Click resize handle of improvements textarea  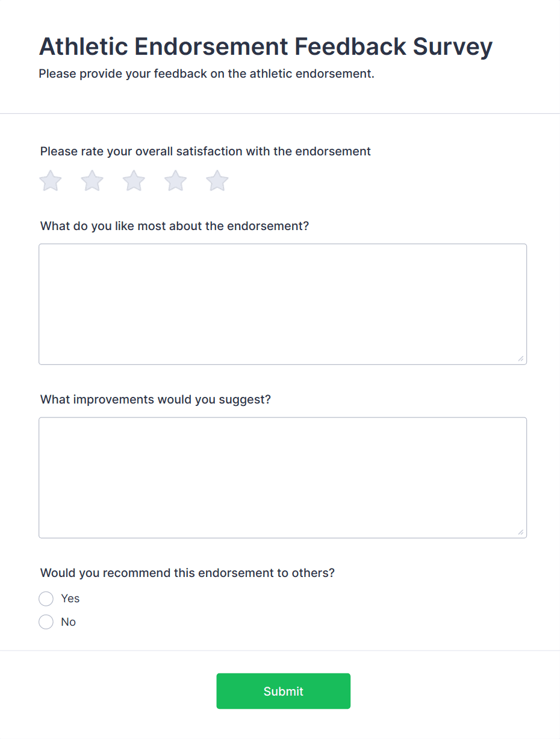(x=520, y=532)
